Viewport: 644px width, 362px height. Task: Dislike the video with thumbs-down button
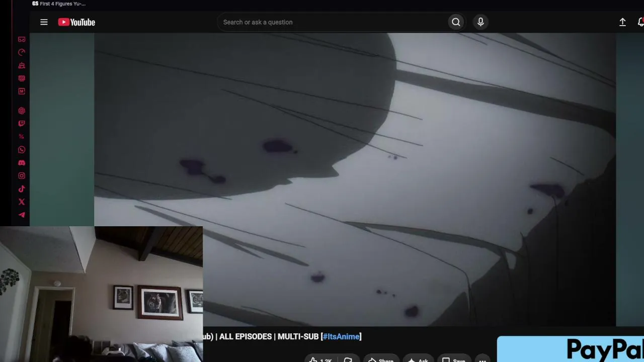(348, 360)
